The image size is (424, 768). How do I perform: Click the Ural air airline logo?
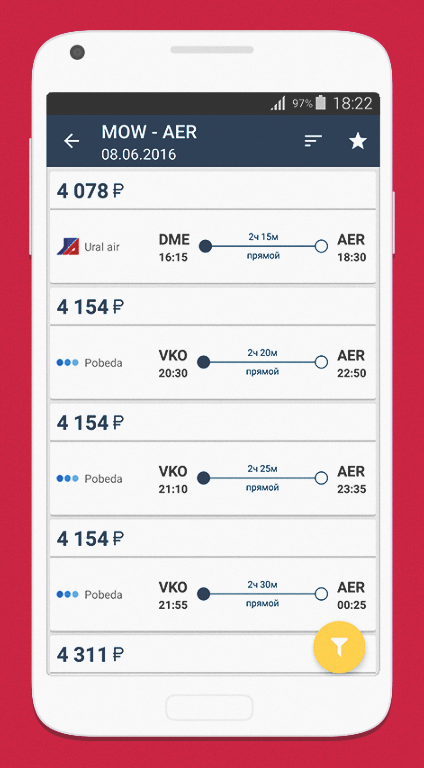click(68, 246)
